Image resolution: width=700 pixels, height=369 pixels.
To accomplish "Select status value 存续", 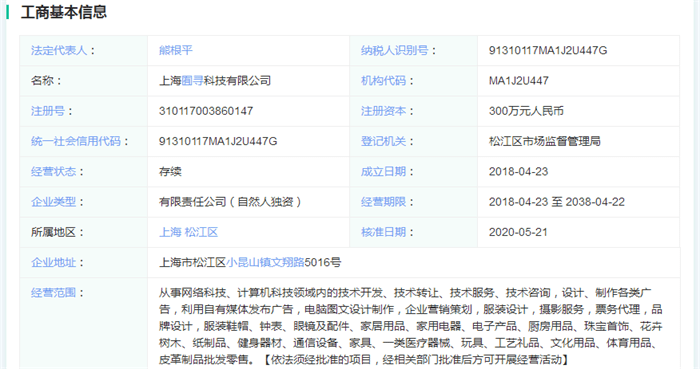I will (x=171, y=172).
